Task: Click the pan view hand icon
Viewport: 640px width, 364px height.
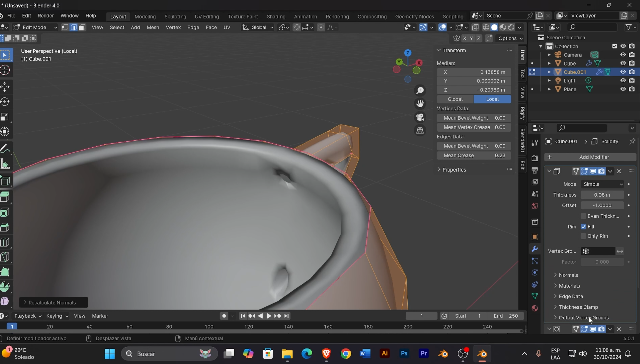Action: point(420,104)
